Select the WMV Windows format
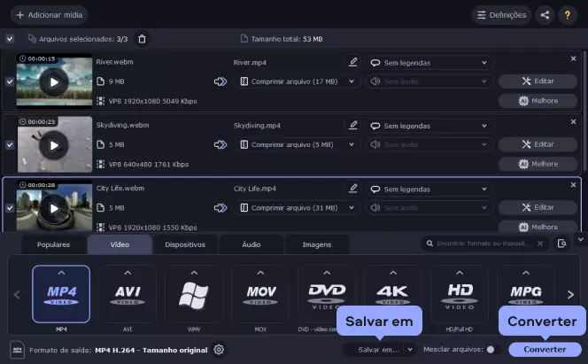Screen dimensions: 588x364 pos(194,294)
